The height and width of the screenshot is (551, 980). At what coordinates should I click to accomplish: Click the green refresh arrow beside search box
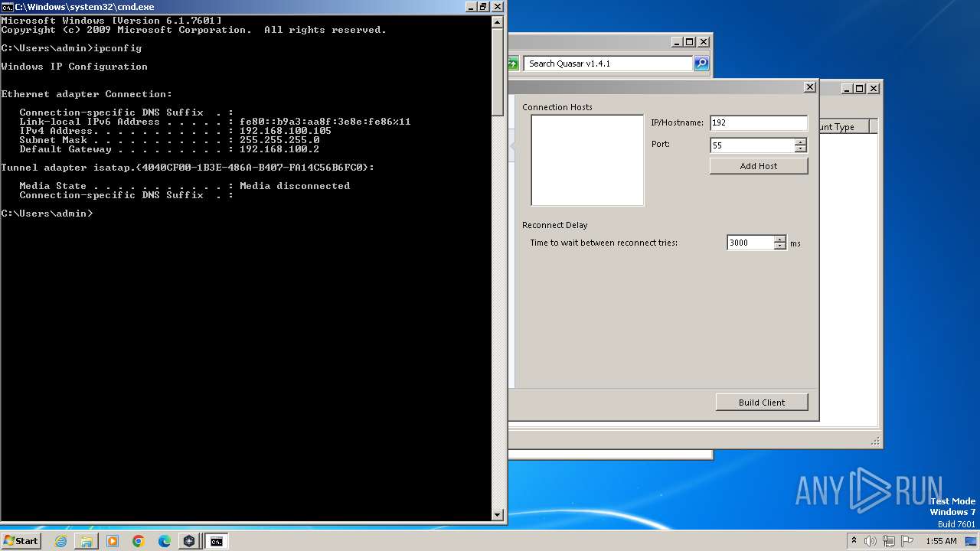tap(514, 64)
